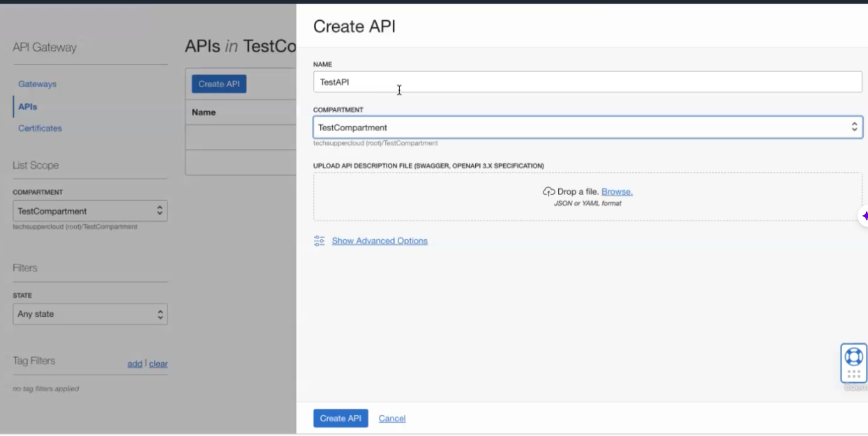
Task: Open Certificates in the sidebar
Action: coord(40,128)
